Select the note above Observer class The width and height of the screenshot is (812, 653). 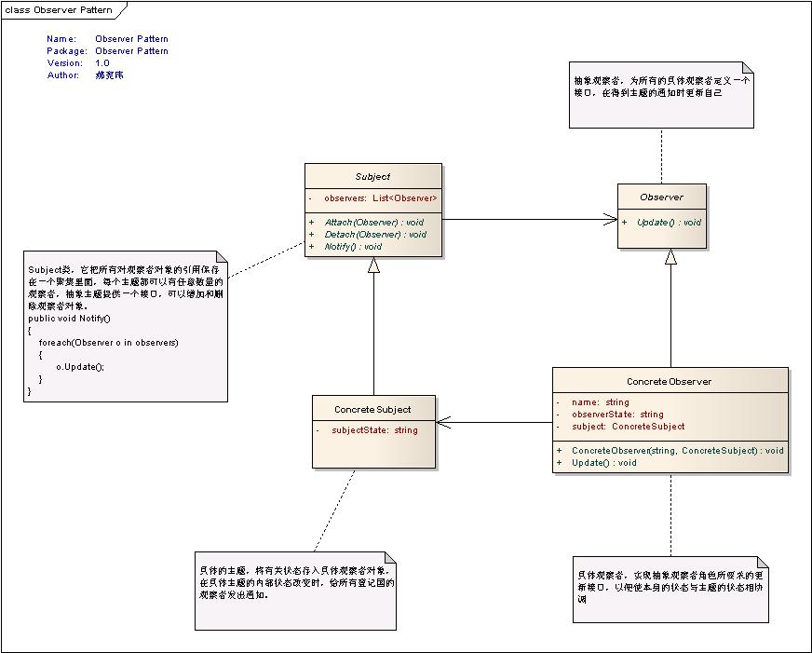(660, 94)
